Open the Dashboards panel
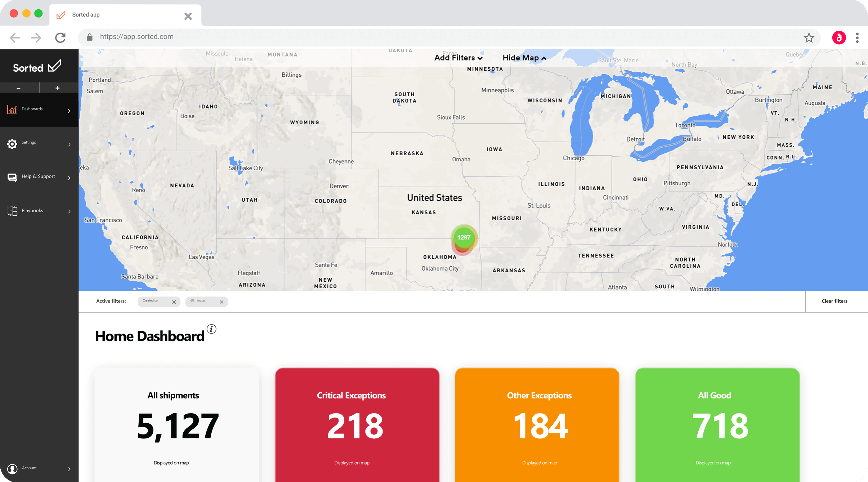Viewport: 868px width, 482px height. [x=39, y=109]
